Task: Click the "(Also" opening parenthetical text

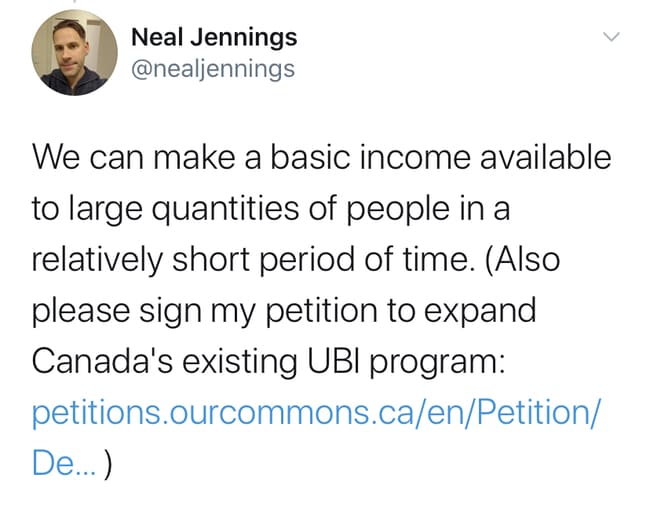Action: (x=522, y=259)
